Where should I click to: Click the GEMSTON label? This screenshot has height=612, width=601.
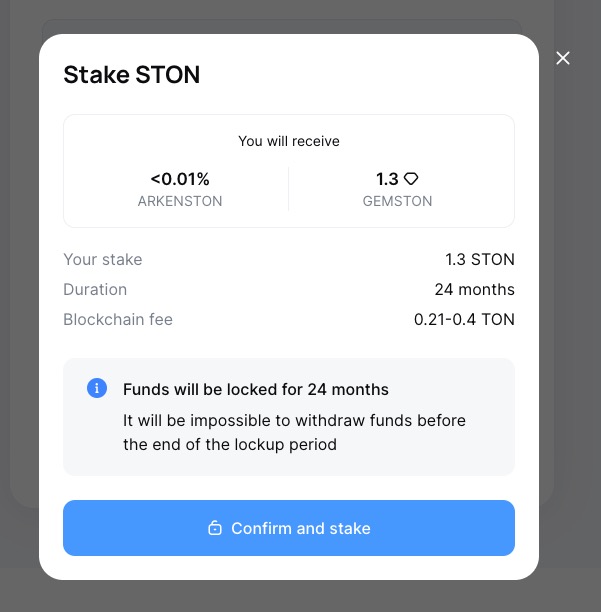click(397, 201)
